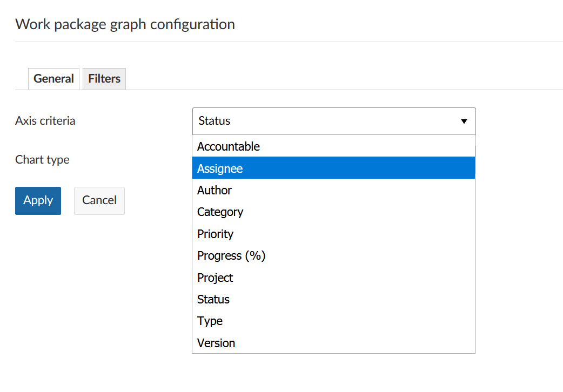Click the Work package graph configuration heading
The image size is (563, 392).
coord(125,24)
